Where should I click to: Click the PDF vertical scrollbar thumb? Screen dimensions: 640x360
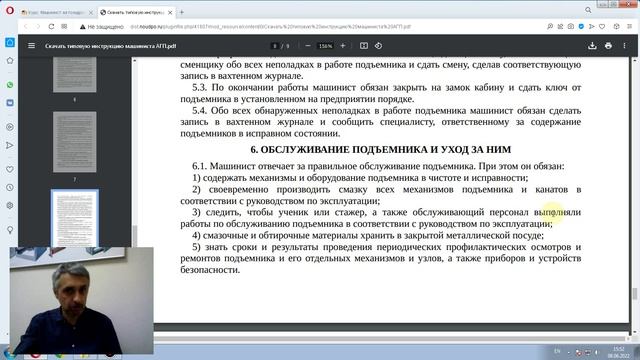click(x=635, y=293)
